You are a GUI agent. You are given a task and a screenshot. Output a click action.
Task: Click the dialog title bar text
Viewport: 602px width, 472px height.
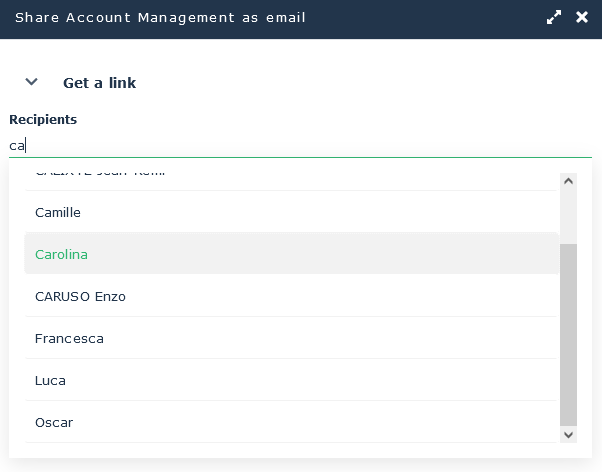coord(160,18)
